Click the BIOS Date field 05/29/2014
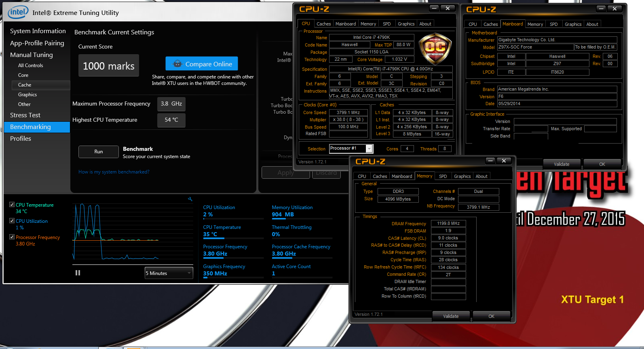 pyautogui.click(x=557, y=104)
